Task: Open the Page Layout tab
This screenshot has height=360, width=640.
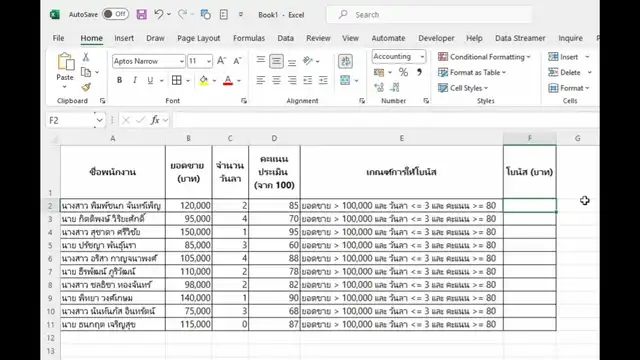Action: click(x=198, y=38)
